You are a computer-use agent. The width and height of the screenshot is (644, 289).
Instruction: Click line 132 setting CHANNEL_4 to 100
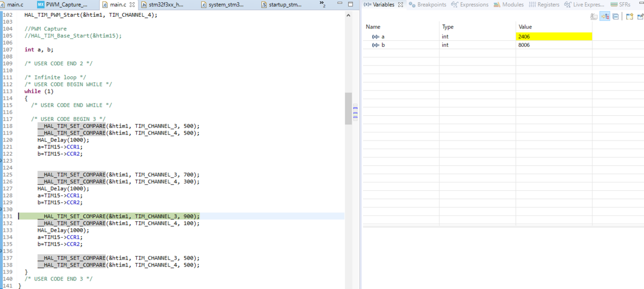[x=118, y=224]
